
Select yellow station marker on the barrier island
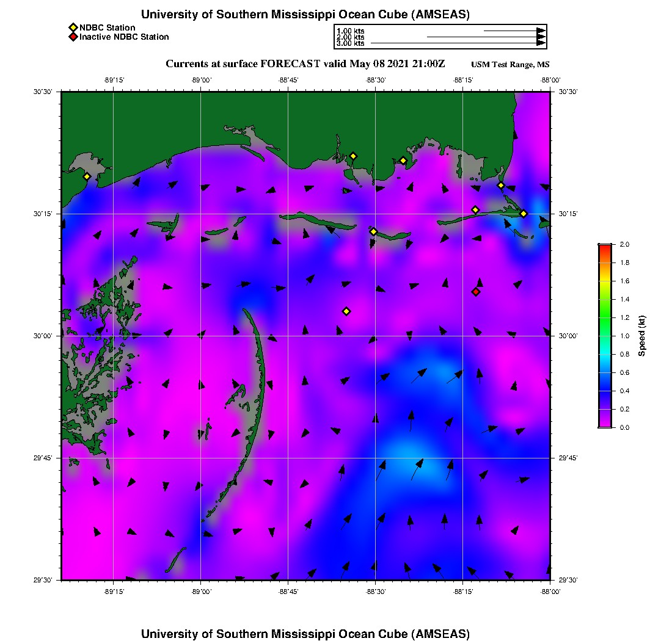(x=373, y=231)
